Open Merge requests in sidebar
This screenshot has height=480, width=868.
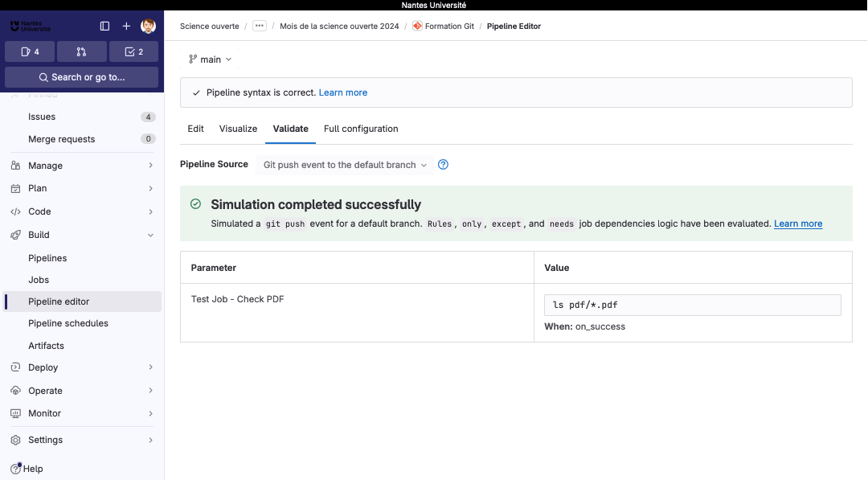[x=82, y=139]
